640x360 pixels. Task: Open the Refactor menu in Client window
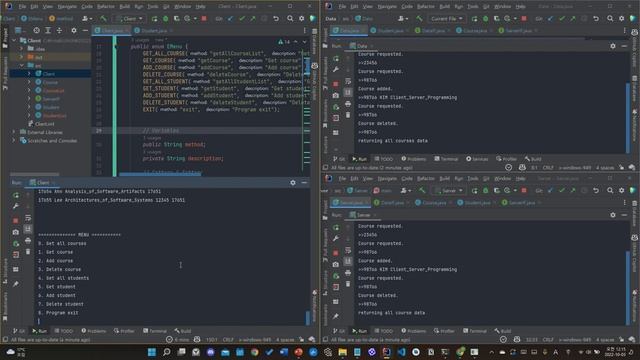[x=106, y=7]
